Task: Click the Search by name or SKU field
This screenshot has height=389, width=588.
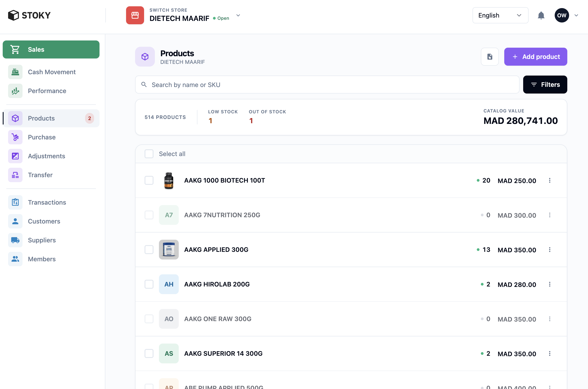Action: [327, 85]
